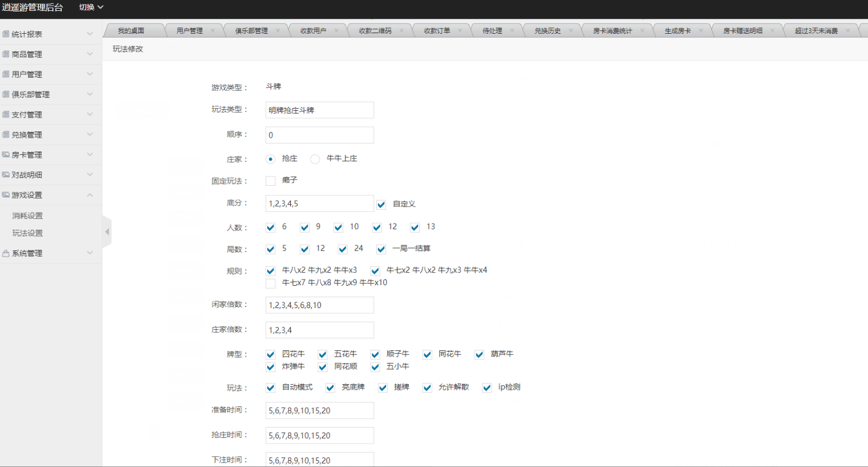Click the 房卡管理 card icon in sidebar
This screenshot has width=868, height=467.
click(x=6, y=155)
